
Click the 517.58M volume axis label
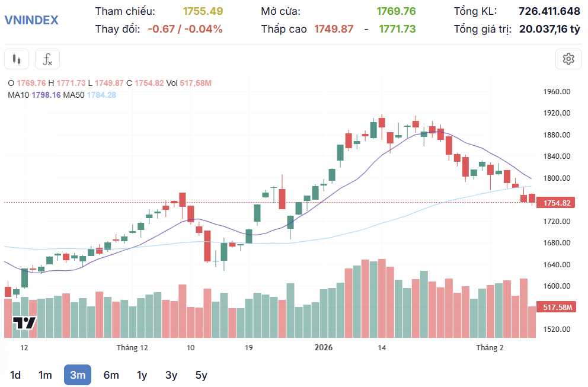click(557, 307)
